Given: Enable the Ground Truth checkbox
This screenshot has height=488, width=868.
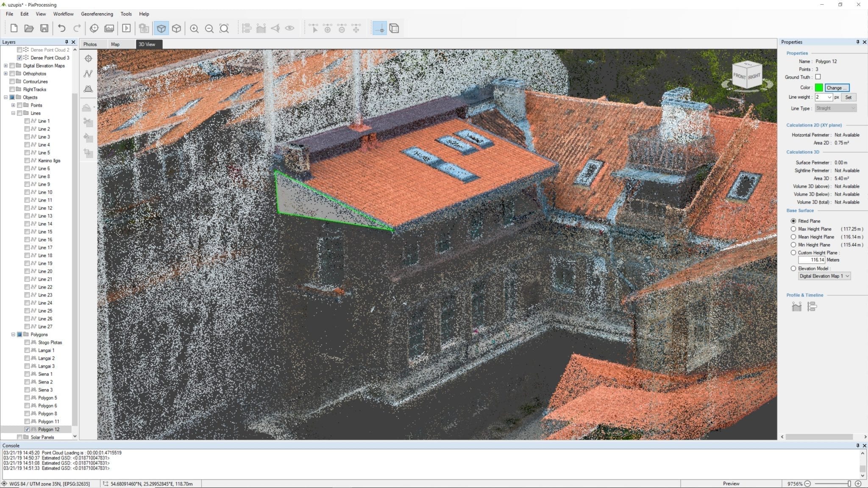Looking at the screenshot, I should [x=818, y=77].
